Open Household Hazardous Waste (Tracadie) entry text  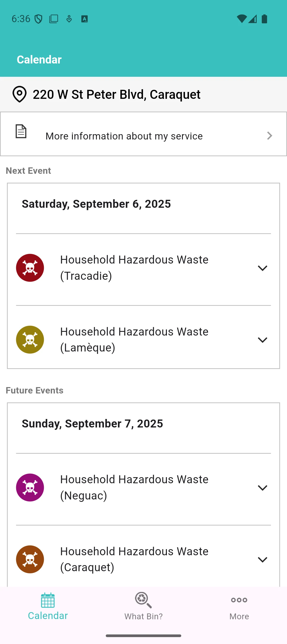pyautogui.click(x=134, y=268)
